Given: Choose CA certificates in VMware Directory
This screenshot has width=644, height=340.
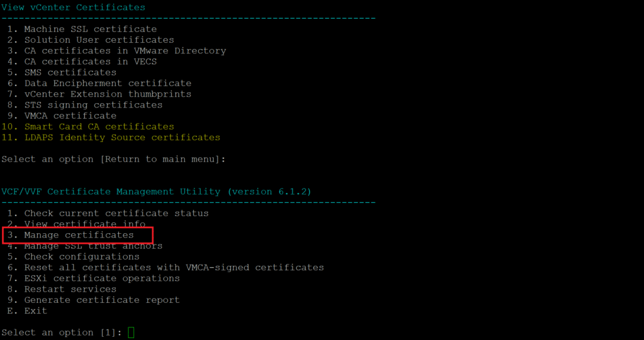Looking at the screenshot, I should 116,51.
